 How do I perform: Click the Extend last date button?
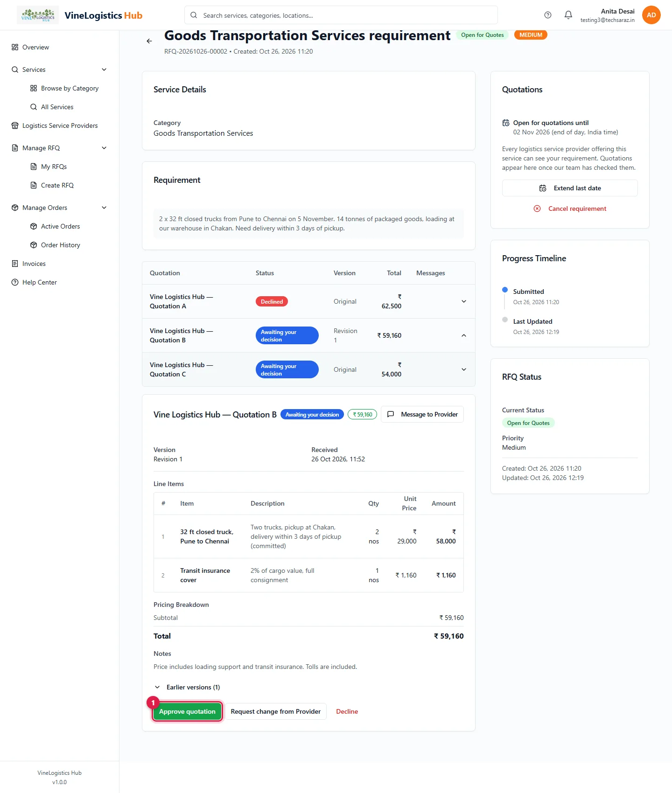pyautogui.click(x=570, y=188)
